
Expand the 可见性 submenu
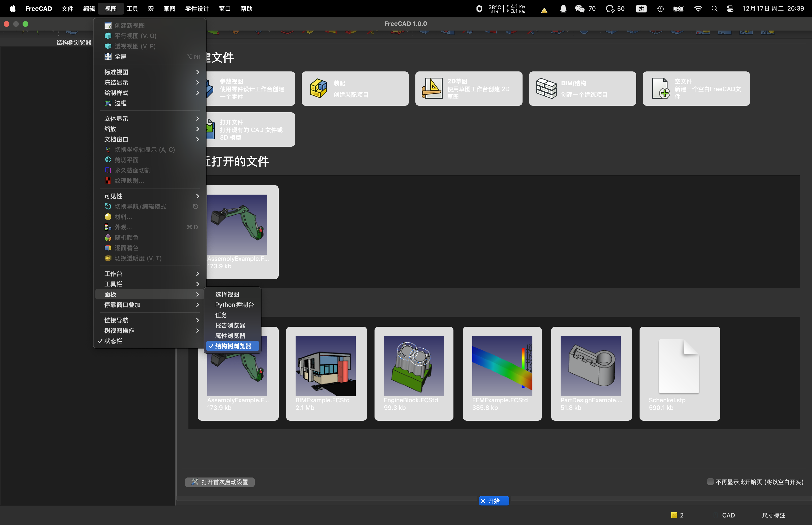(x=149, y=196)
